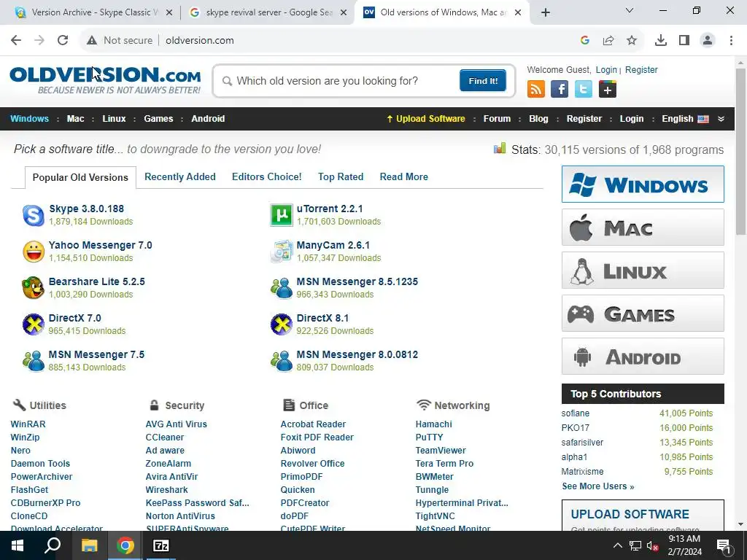Expand the language dropdown chevron
The image size is (747, 560).
[721, 119]
